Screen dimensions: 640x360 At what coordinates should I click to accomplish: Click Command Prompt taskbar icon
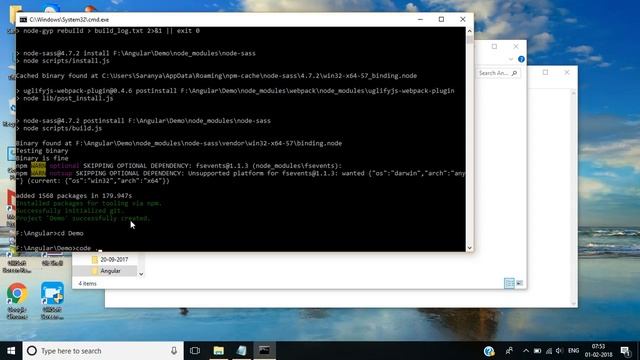264,351
